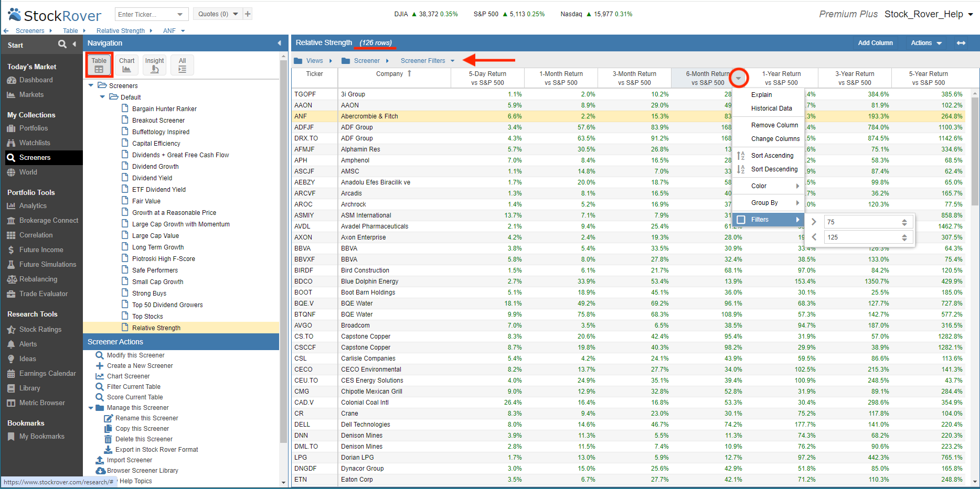Open 6-Month Return column dropdown arrow
The width and height of the screenshot is (980, 489).
739,78
